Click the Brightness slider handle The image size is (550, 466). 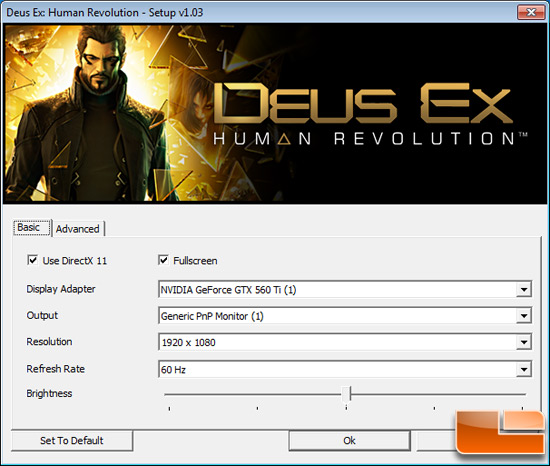(346, 394)
